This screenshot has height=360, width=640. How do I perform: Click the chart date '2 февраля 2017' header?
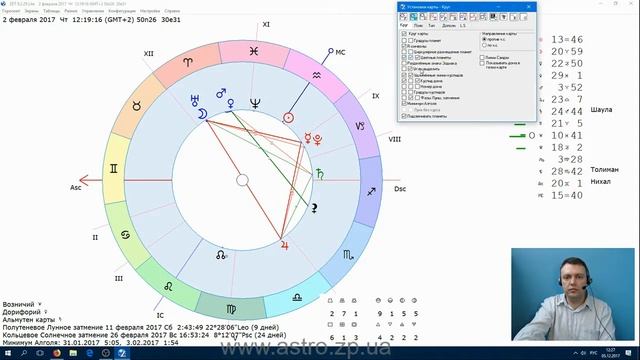[x=29, y=20]
